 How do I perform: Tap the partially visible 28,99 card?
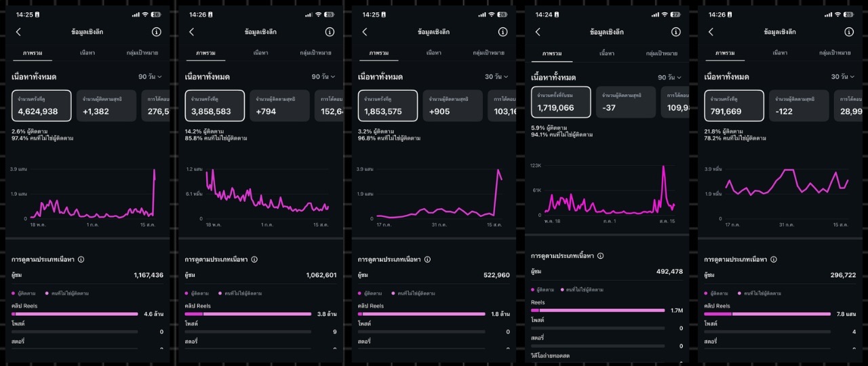coord(848,106)
